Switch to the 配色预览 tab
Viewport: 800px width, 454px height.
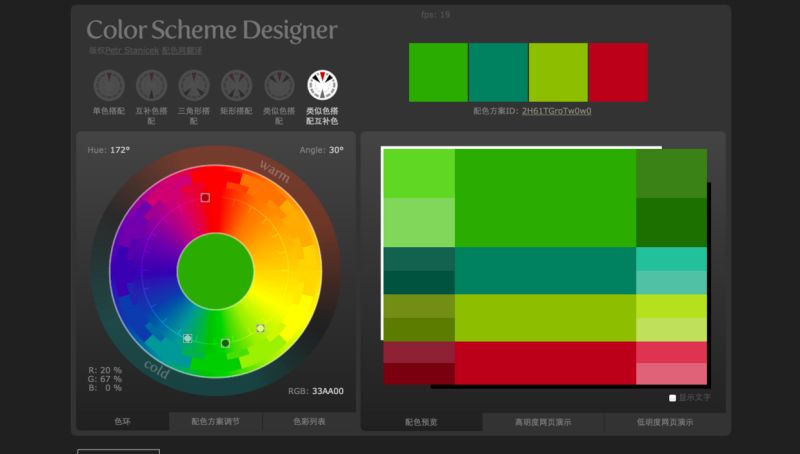[x=420, y=422]
